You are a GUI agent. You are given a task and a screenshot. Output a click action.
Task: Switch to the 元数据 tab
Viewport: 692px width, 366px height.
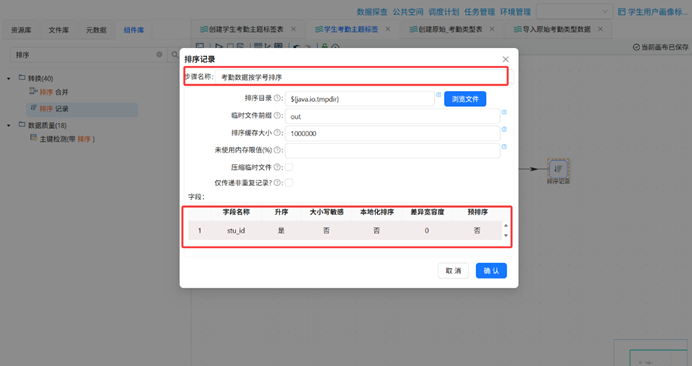pos(96,30)
